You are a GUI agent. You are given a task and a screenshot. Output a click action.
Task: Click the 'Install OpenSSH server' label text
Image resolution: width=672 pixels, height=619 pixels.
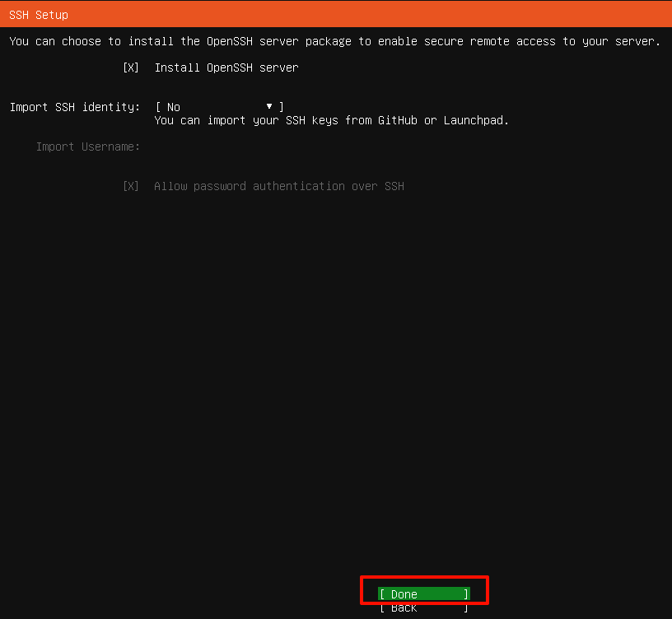(x=226, y=67)
